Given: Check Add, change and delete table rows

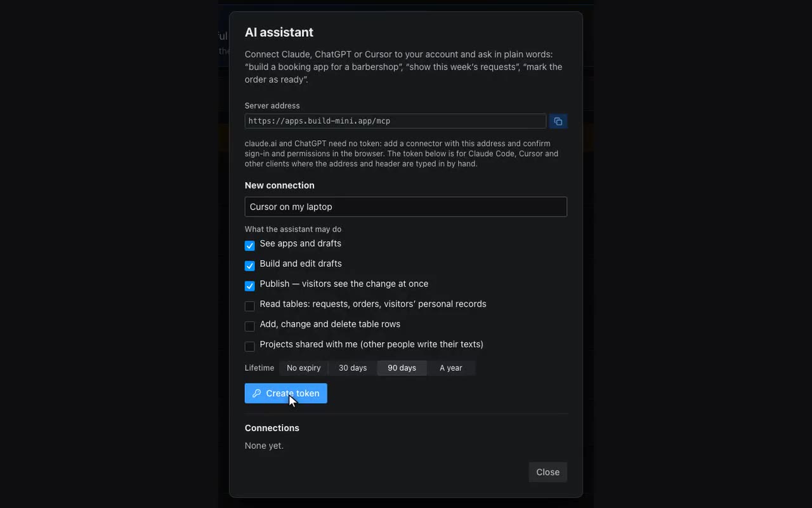Looking at the screenshot, I should click(250, 326).
